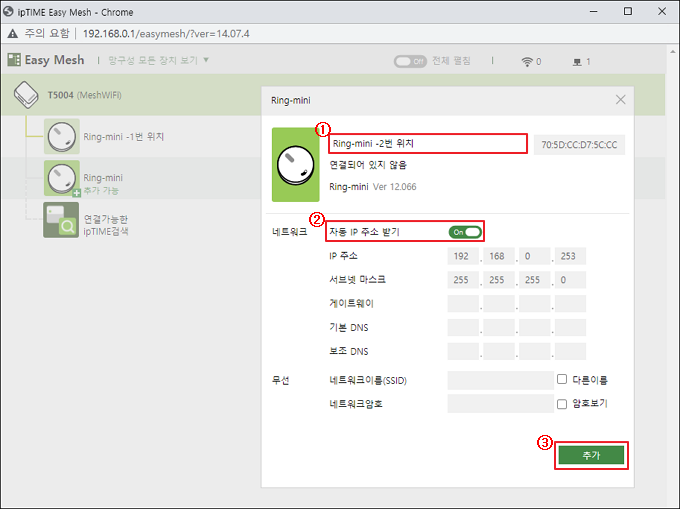Click the wireless clients Wi-Fi icon
Viewport: 680px width, 509px height.
coord(526,62)
